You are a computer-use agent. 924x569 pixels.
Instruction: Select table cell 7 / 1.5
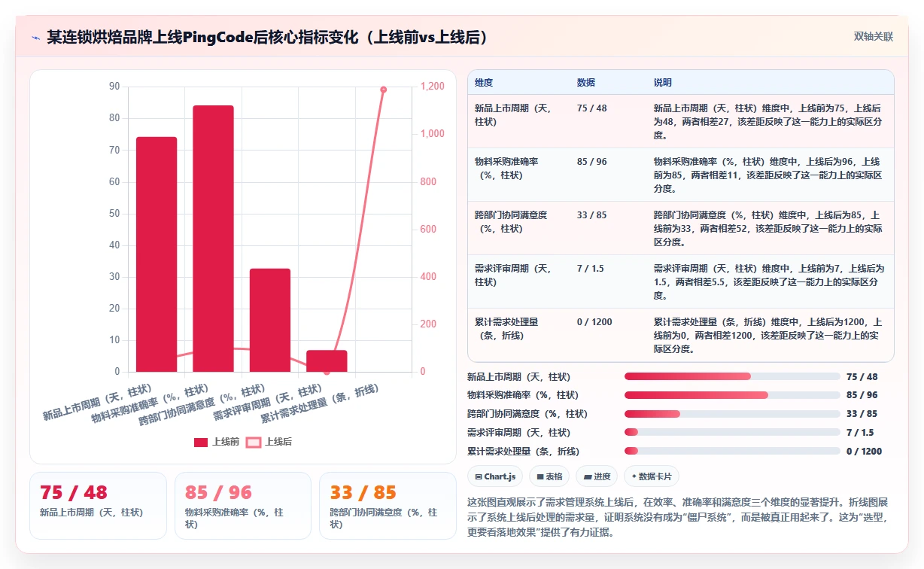click(x=590, y=269)
